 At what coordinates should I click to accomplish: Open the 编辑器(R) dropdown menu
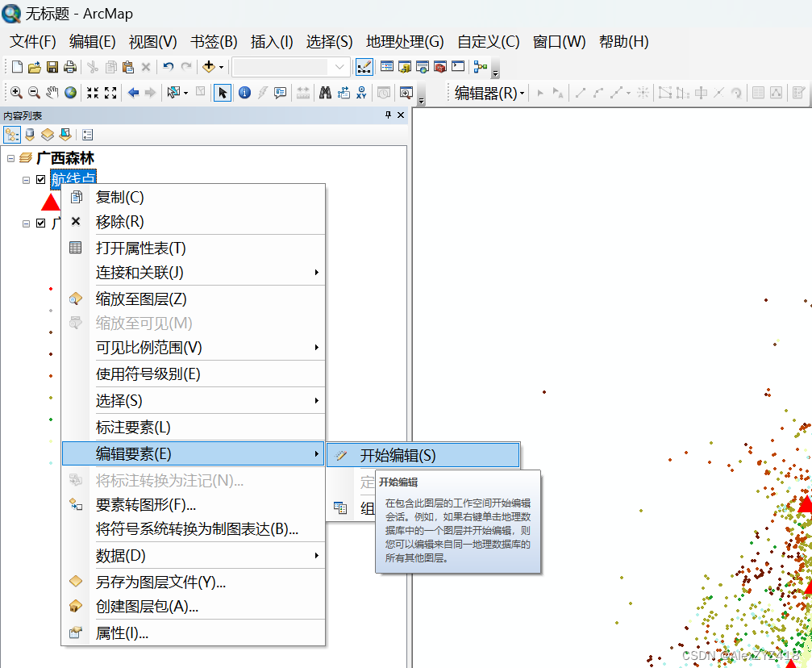489,93
